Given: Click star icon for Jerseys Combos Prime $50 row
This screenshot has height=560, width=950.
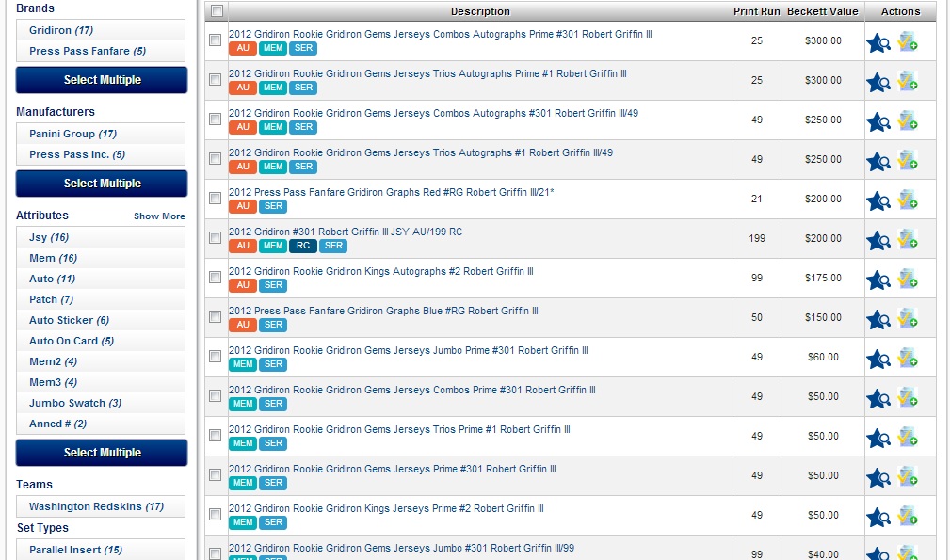Looking at the screenshot, I should 878,399.
